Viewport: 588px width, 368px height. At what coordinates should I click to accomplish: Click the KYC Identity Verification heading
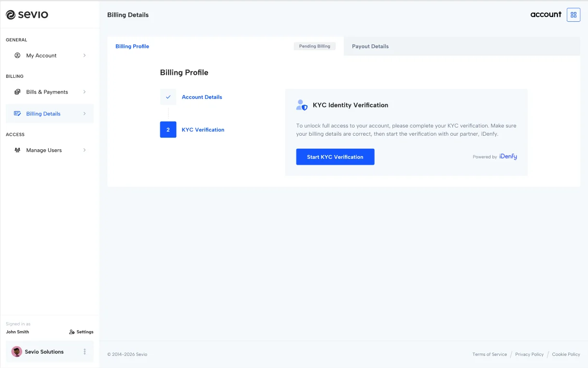pos(350,105)
